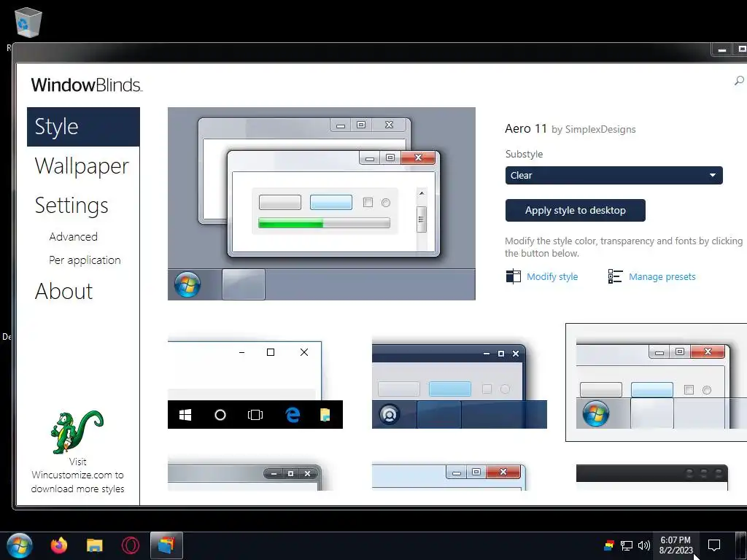Launch Opera from the taskbar
This screenshot has height=560, width=747.
pyautogui.click(x=130, y=545)
